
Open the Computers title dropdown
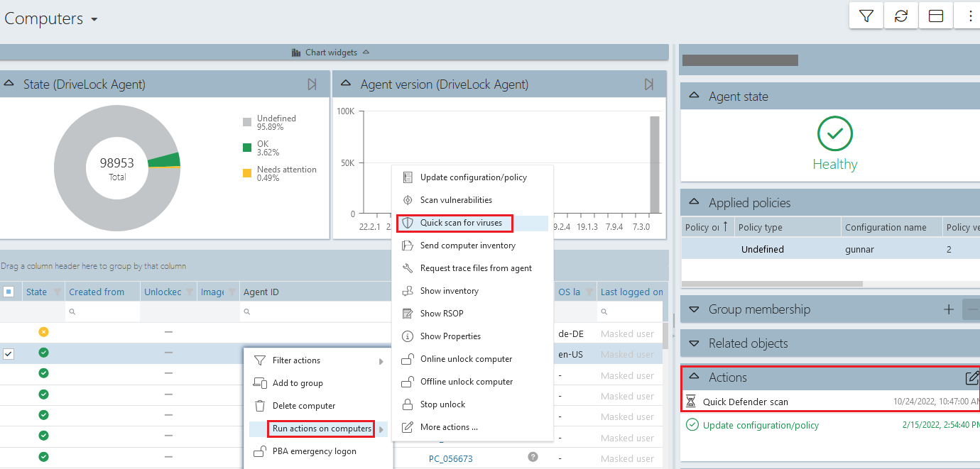[x=94, y=19]
